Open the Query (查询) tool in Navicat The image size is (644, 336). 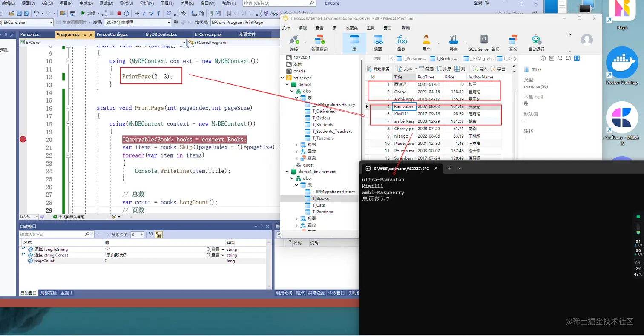pos(513,43)
